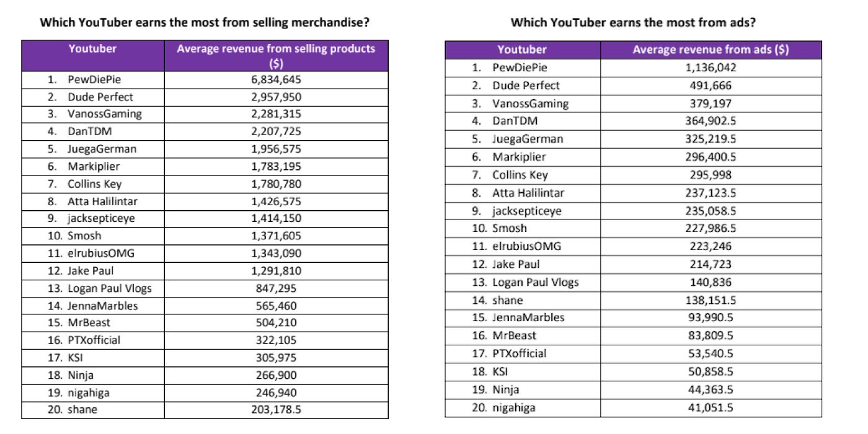Select the merchandise question title text

click(205, 23)
